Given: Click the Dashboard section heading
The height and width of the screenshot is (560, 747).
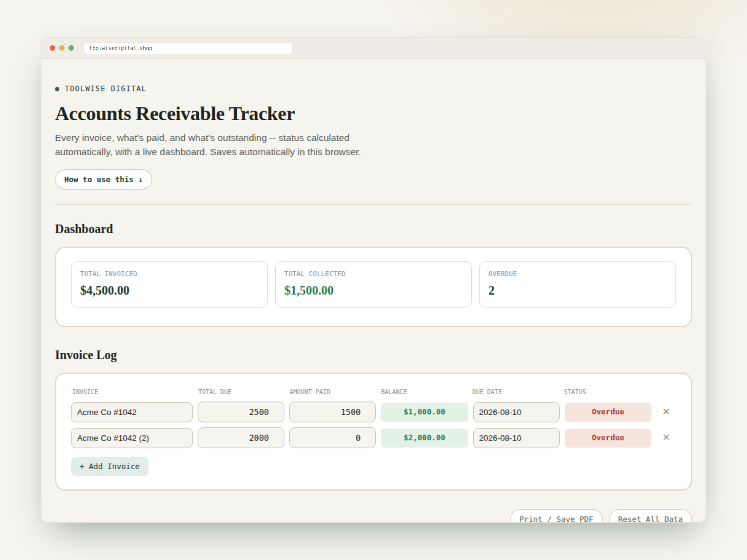Looking at the screenshot, I should (x=84, y=229).
